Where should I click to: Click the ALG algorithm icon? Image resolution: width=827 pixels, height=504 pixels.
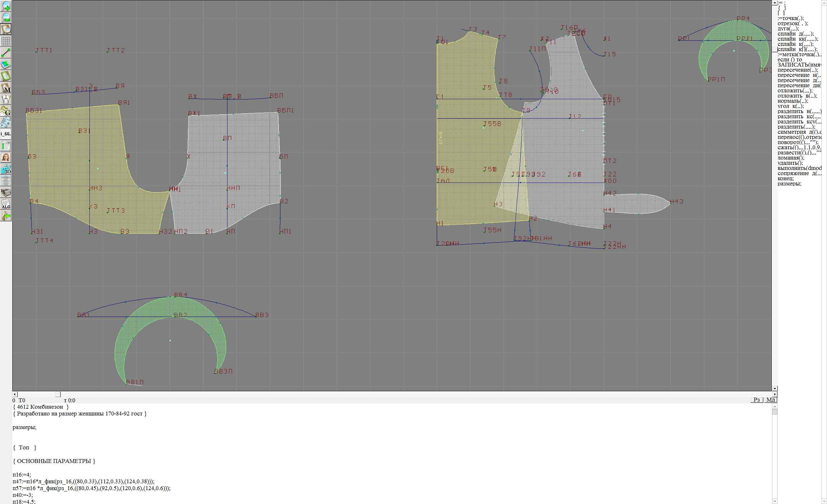coord(6,204)
